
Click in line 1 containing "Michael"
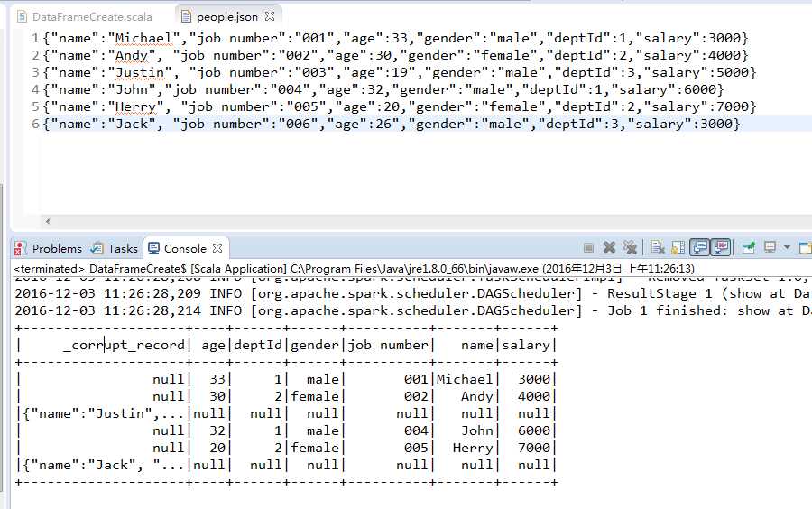(x=396, y=38)
